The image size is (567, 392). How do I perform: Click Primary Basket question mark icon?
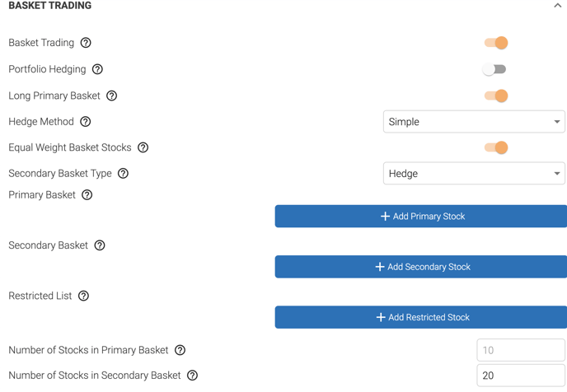coord(87,195)
